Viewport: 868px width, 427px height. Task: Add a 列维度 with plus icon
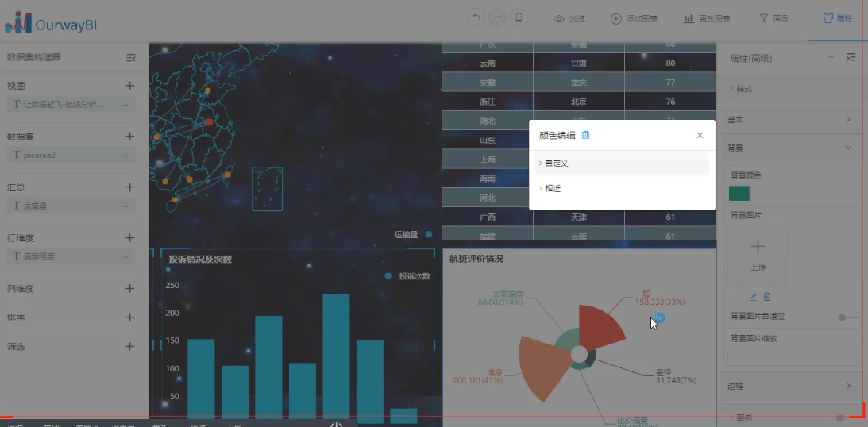click(129, 289)
